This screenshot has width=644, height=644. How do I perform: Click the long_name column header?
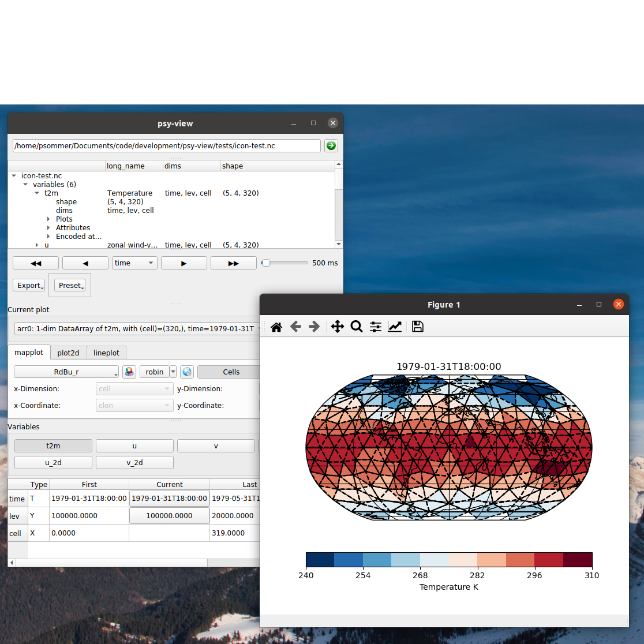click(x=134, y=166)
